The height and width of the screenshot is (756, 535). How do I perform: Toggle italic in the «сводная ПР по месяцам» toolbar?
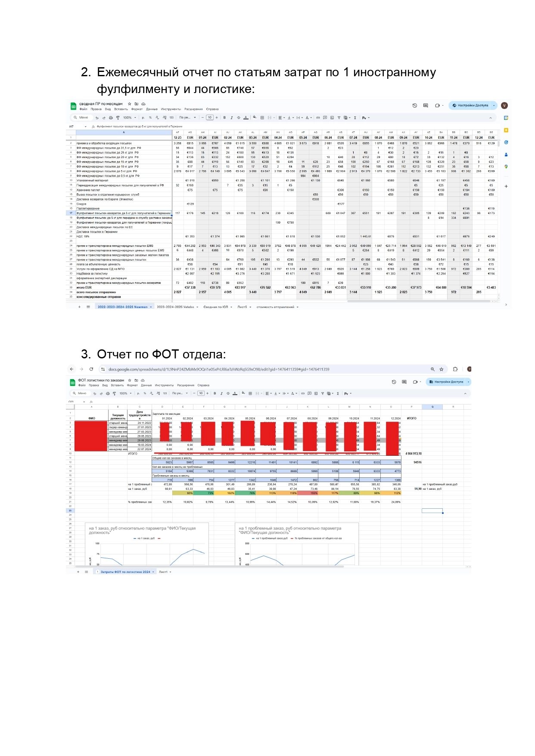click(231, 118)
